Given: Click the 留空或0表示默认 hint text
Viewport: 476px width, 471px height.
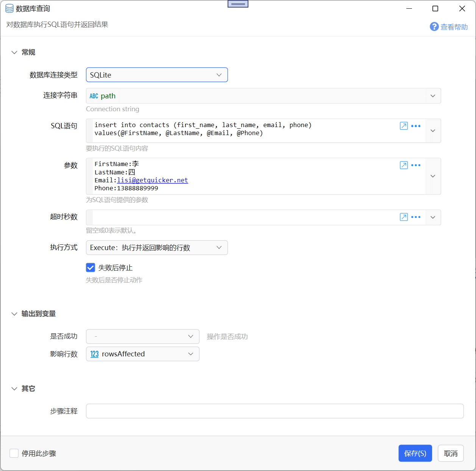Looking at the screenshot, I should pyautogui.click(x=112, y=230).
